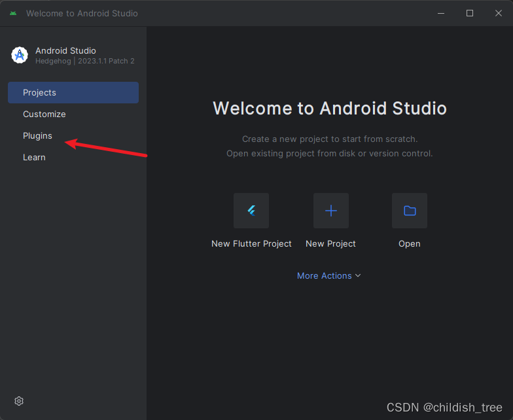
Task: Click the Open folder icon
Action: 410,211
